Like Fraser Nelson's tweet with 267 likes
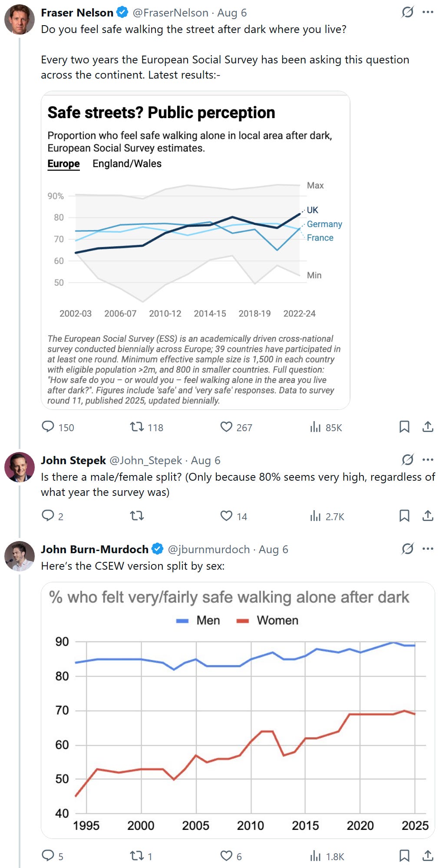The image size is (446, 868). pyautogui.click(x=226, y=427)
